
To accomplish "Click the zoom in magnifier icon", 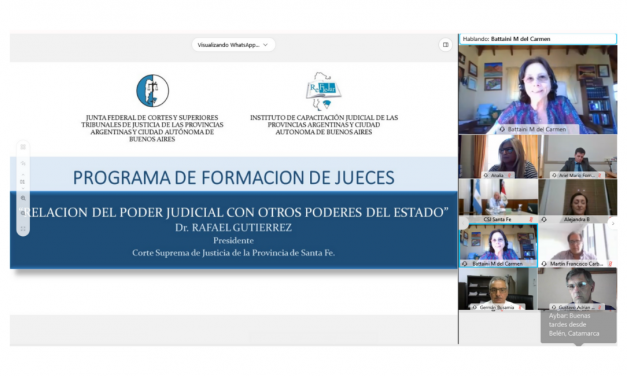I will (23, 198).
